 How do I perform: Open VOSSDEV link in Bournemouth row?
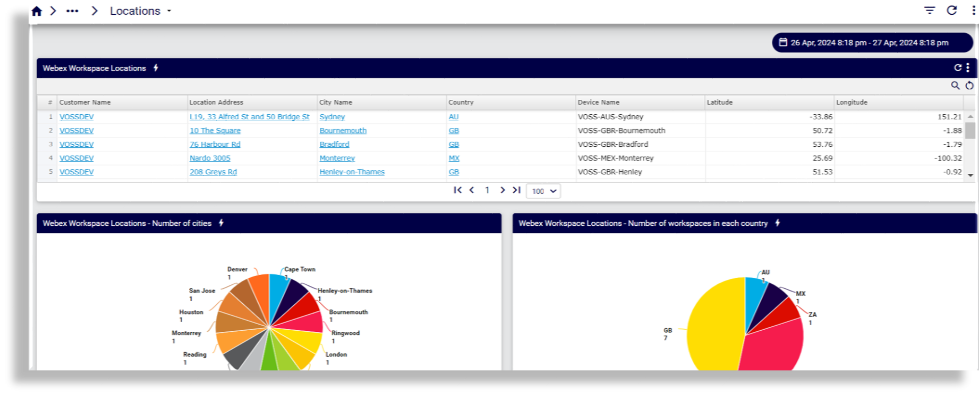(77, 130)
